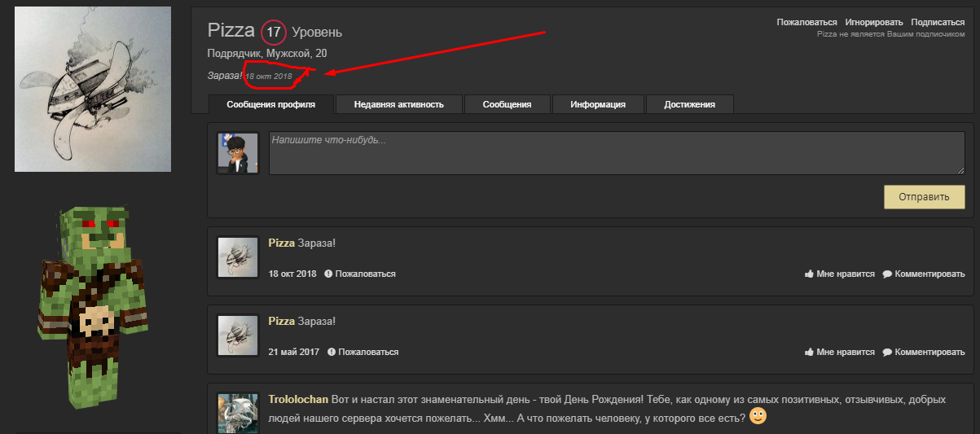Switch to the Недавняя активность tab
The image size is (980, 434).
[x=399, y=104]
